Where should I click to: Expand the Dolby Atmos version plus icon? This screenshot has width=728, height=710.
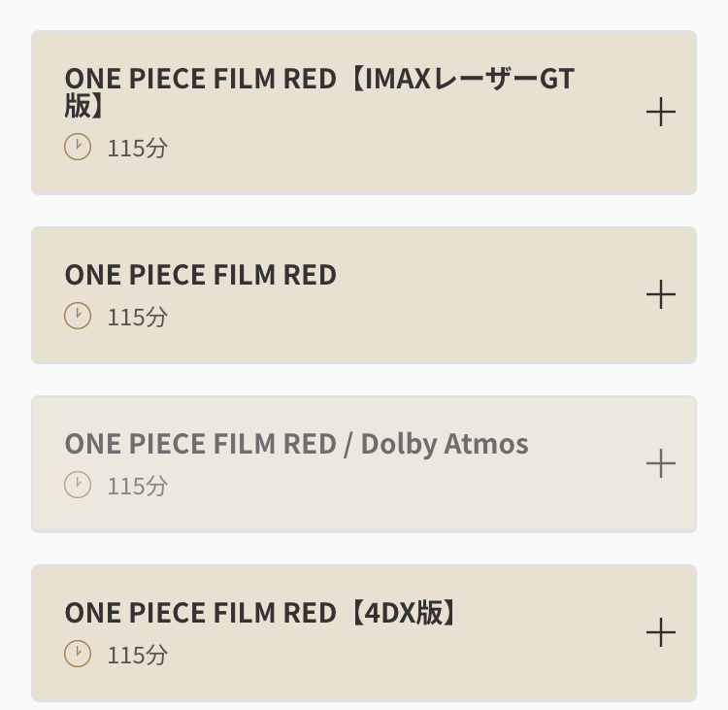(x=661, y=463)
